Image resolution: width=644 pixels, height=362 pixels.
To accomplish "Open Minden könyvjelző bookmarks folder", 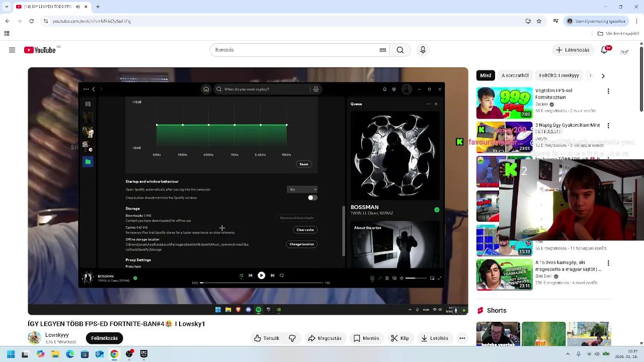I will pyautogui.click(x=618, y=34).
